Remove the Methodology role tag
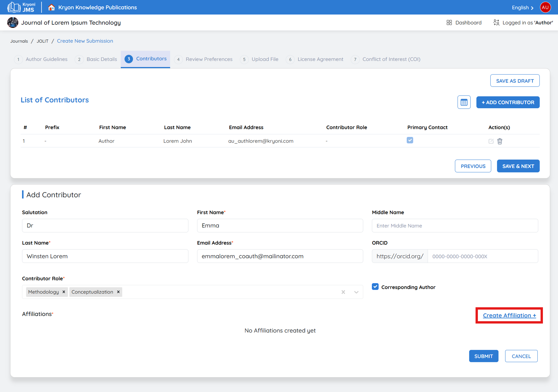558x392 pixels. [x=64, y=292]
